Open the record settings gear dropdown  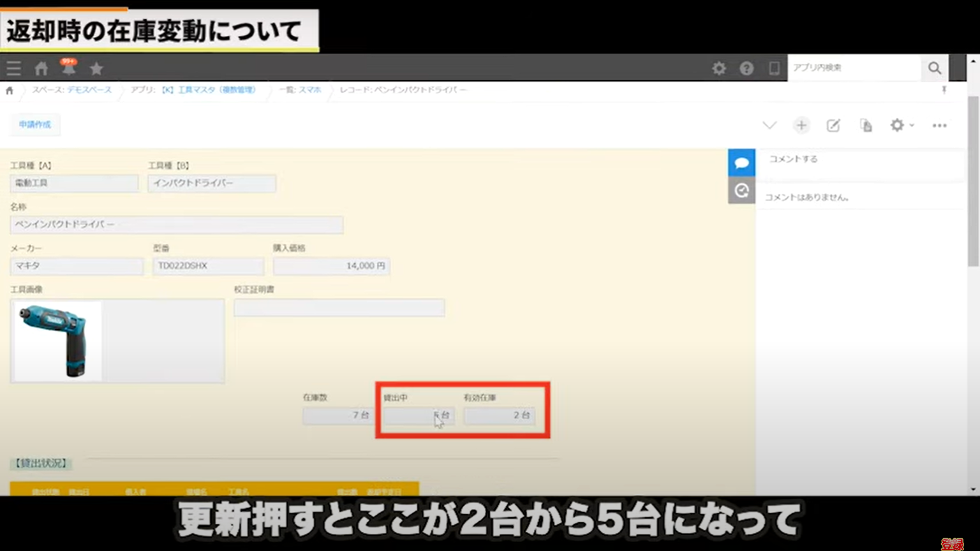click(x=902, y=125)
